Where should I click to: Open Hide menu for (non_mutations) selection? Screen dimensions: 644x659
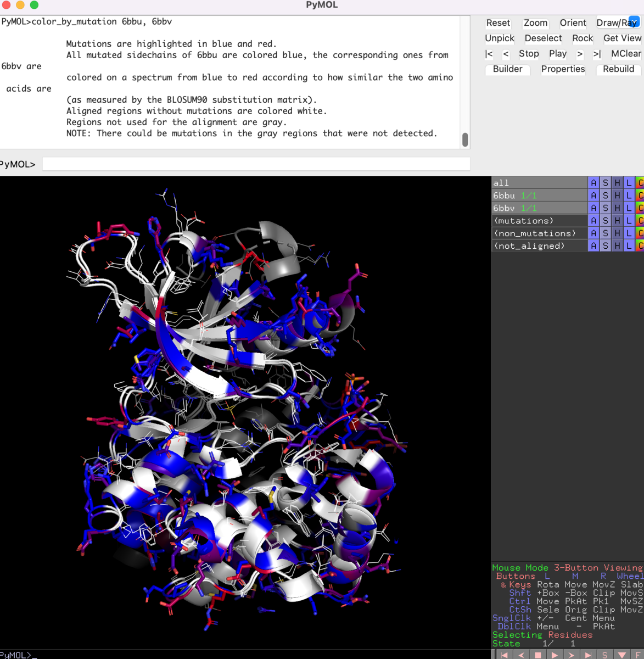617,233
